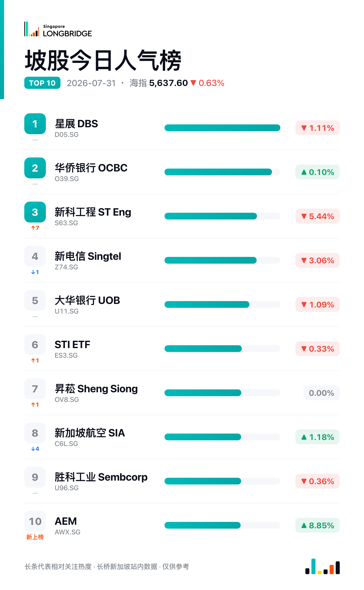Image resolution: width=364 pixels, height=590 pixels.
Task: Click the up 7 rank change indicator
Action: pyautogui.click(x=35, y=228)
